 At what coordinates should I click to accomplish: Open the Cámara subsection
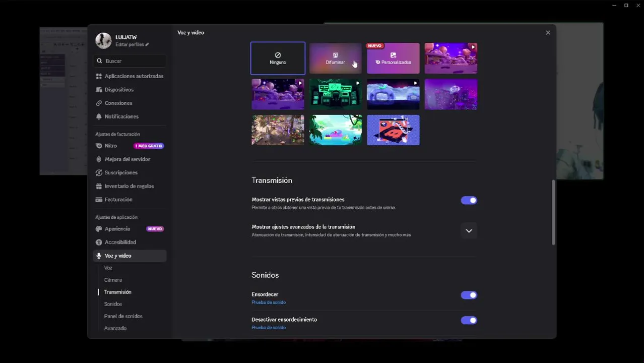coord(113,280)
